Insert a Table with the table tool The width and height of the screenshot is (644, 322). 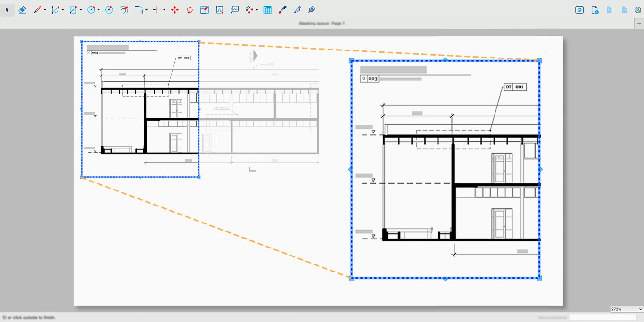point(267,10)
